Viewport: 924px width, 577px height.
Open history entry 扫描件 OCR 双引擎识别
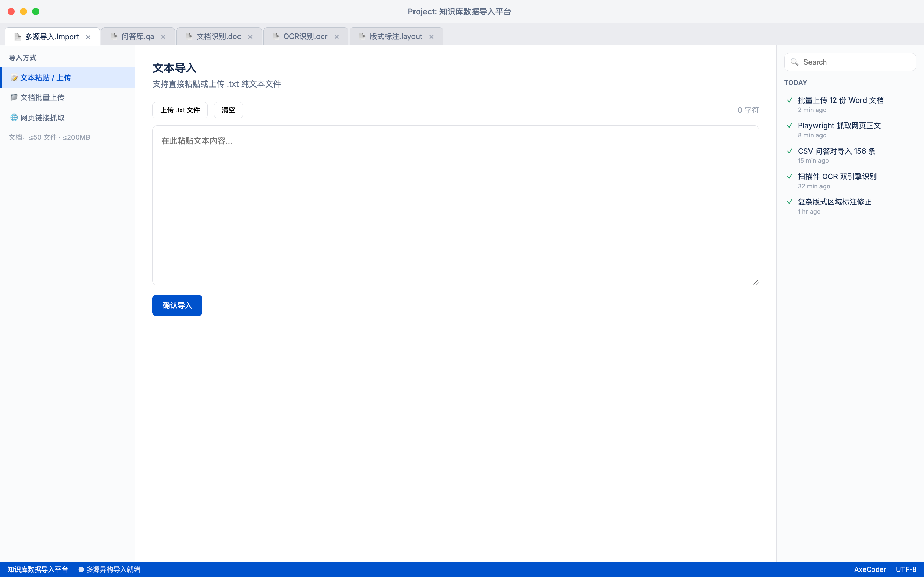coord(850,181)
